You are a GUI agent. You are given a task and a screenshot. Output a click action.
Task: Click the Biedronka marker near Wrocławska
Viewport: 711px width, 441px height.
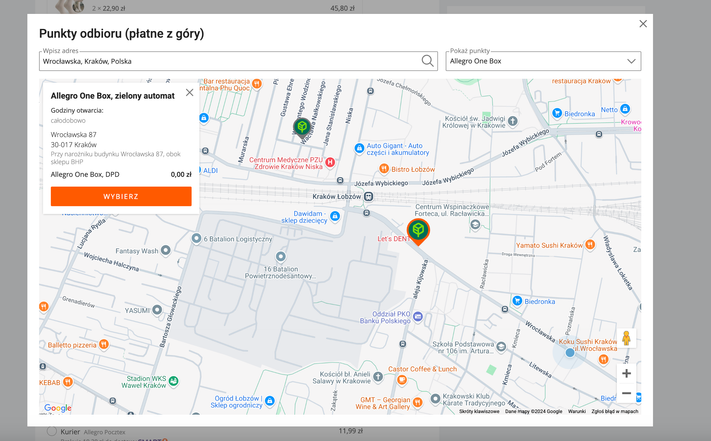(517, 300)
